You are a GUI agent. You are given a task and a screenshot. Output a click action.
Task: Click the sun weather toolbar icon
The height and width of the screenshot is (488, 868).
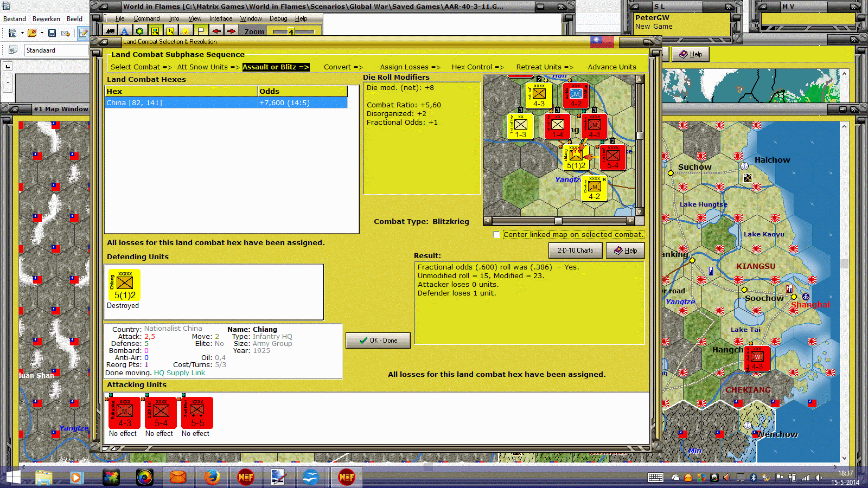[186, 31]
